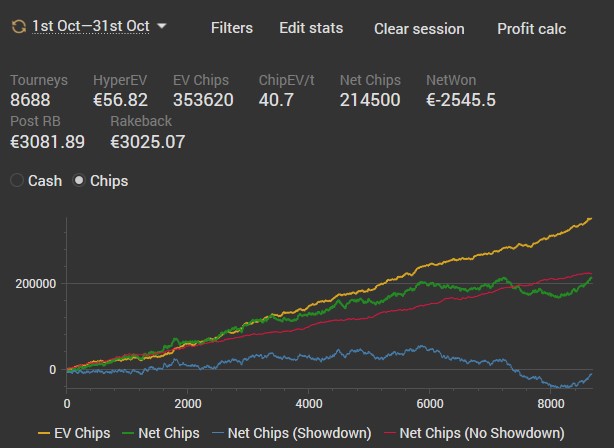Open the date range dropdown arrow

tap(162, 26)
